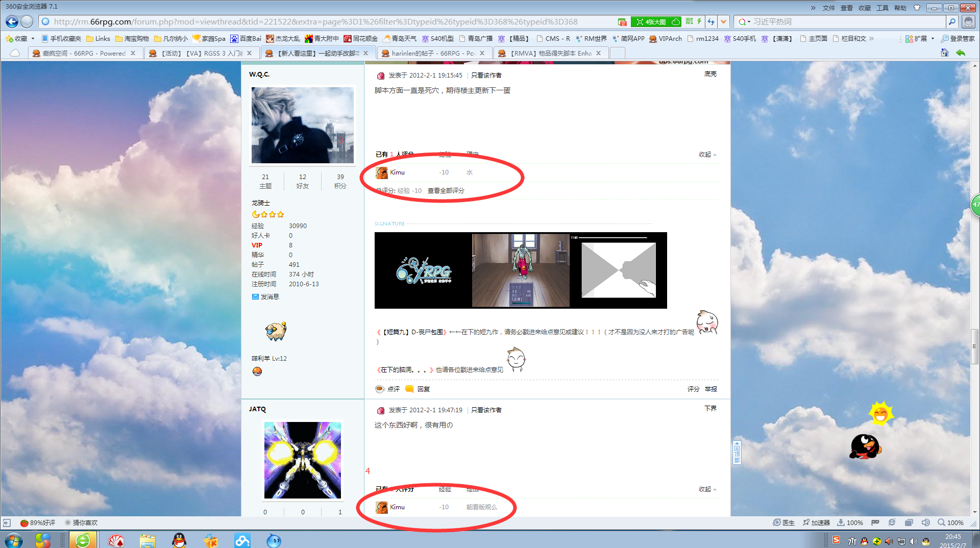The image size is (980, 548).
Task: Expand the search engine dropdown arrow
Action: (x=749, y=22)
